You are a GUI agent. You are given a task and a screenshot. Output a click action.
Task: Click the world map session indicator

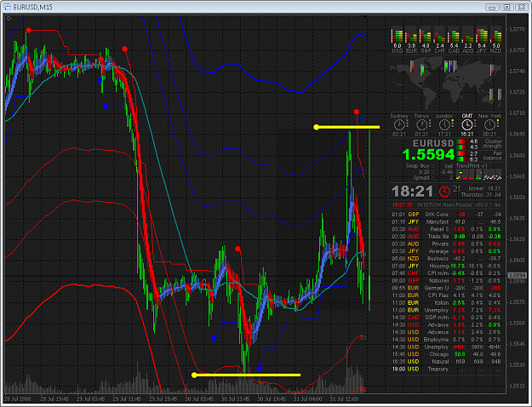pyautogui.click(x=445, y=83)
